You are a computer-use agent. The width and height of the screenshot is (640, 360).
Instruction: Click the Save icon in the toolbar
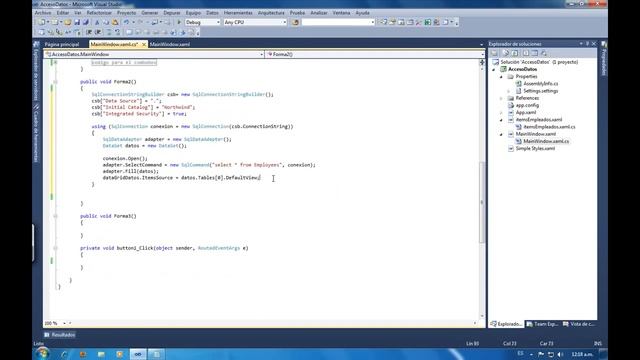(77, 22)
